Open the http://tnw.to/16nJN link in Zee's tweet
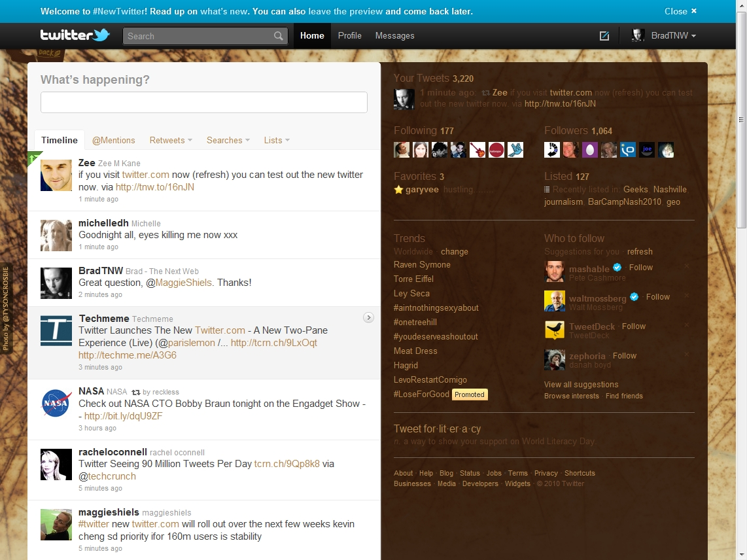The image size is (747, 560). [x=155, y=187]
